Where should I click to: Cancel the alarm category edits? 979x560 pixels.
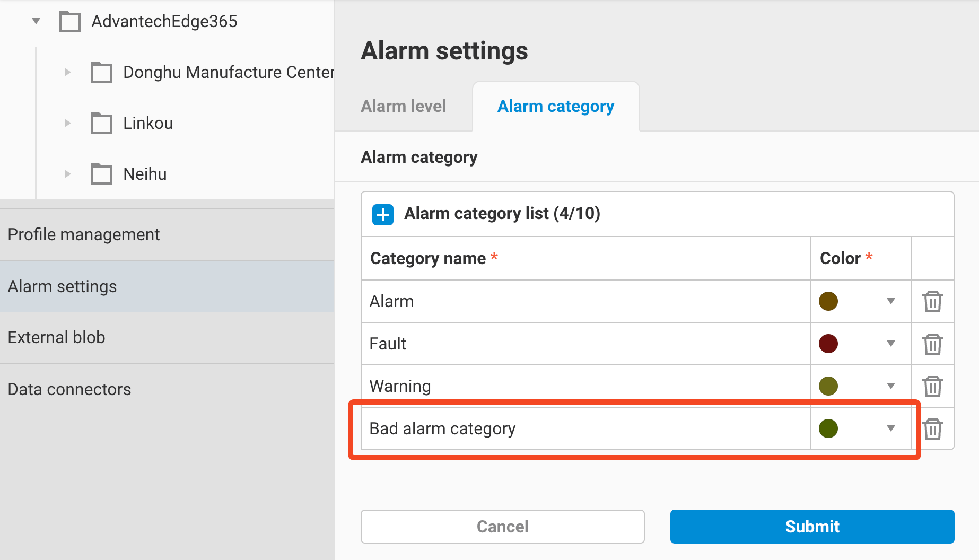(502, 527)
